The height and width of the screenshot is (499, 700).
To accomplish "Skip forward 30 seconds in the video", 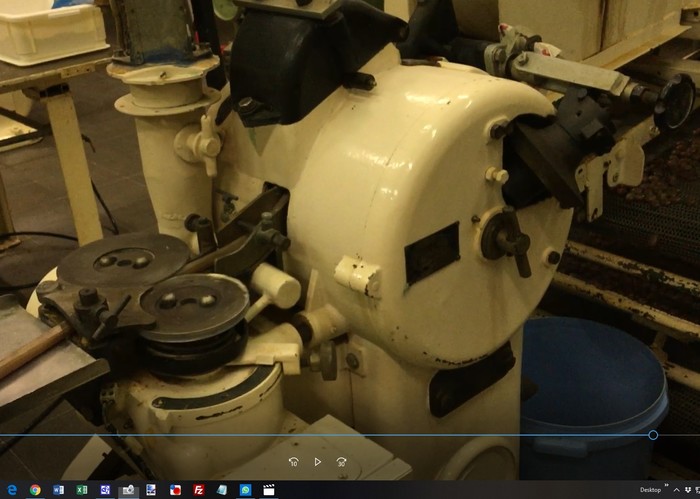I will [x=342, y=462].
